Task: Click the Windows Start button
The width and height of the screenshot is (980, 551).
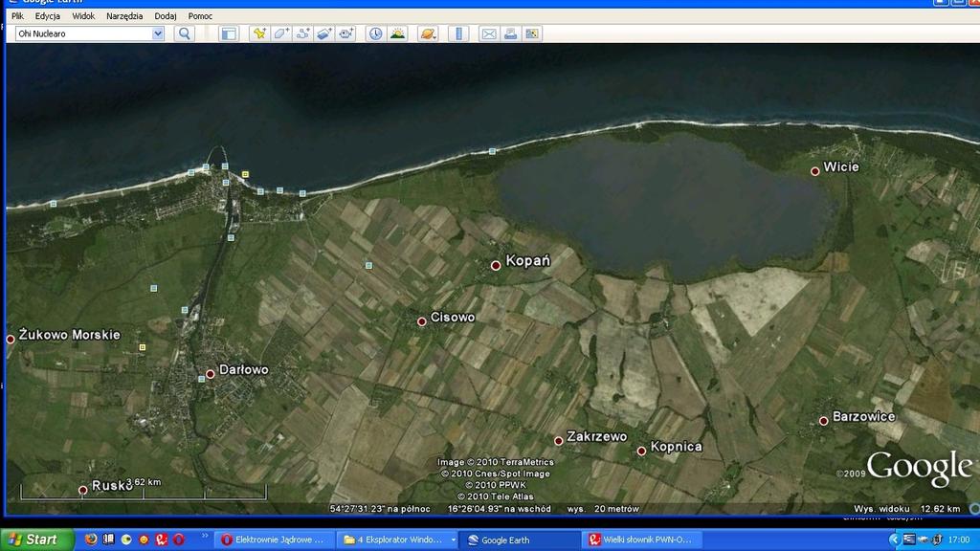Action: point(36,540)
